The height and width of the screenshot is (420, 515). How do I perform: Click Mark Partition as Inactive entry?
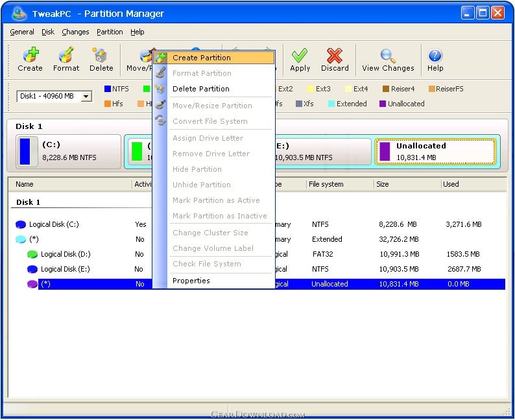[x=214, y=216]
